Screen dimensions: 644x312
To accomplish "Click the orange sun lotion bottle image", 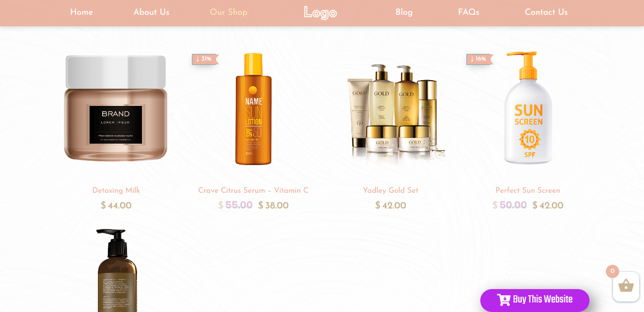I will coord(253,109).
